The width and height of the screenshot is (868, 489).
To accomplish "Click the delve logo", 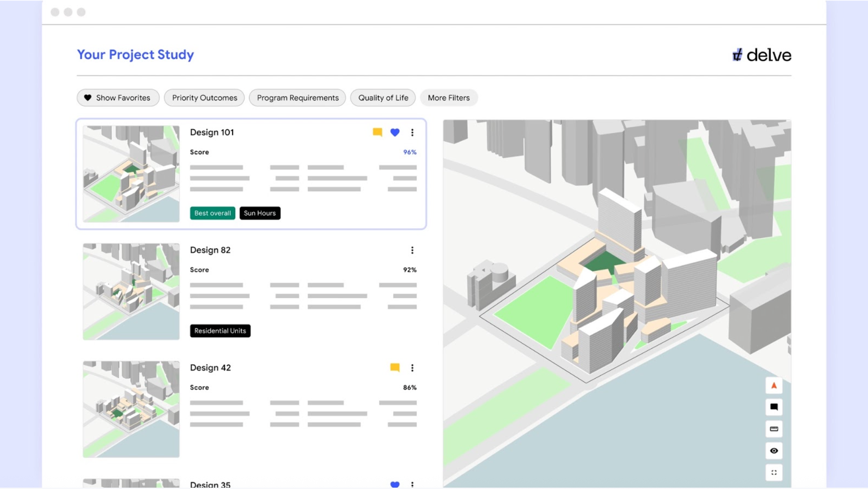I will 762,55.
